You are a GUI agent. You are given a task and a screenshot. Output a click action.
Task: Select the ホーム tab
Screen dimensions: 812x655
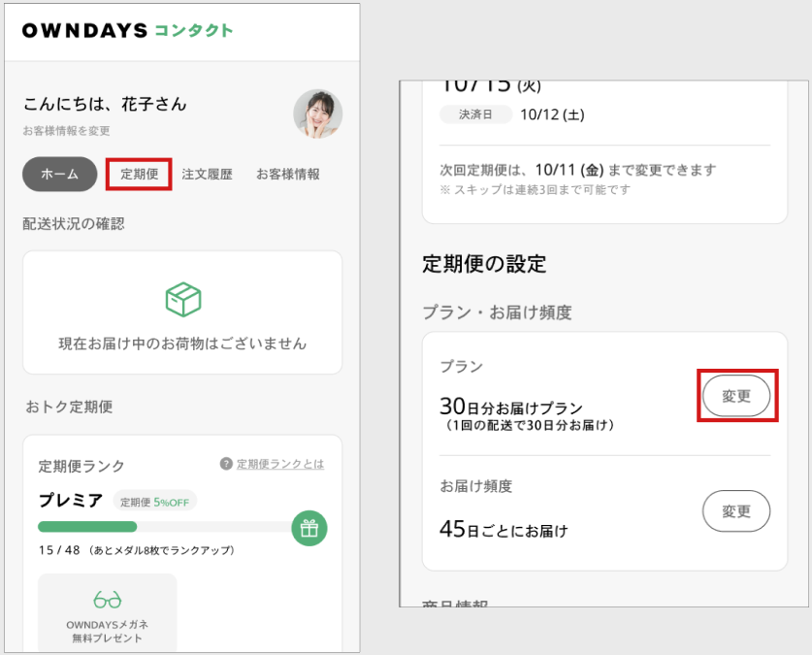[59, 174]
